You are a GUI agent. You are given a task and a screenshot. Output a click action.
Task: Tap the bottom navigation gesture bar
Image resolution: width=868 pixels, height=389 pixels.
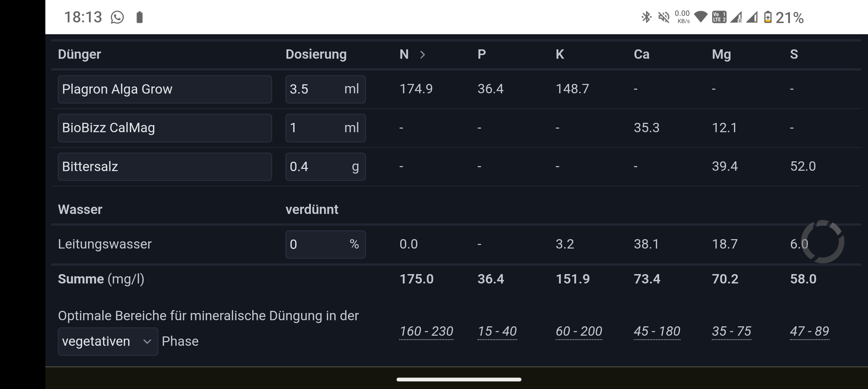coord(459,379)
